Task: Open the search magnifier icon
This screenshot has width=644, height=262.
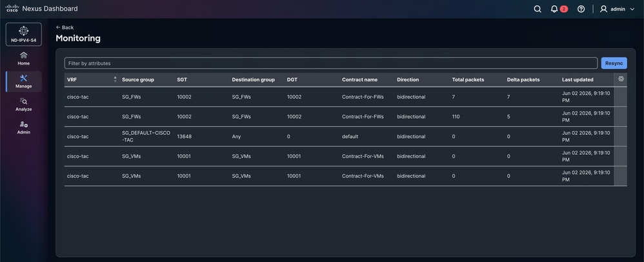Action: point(538,9)
